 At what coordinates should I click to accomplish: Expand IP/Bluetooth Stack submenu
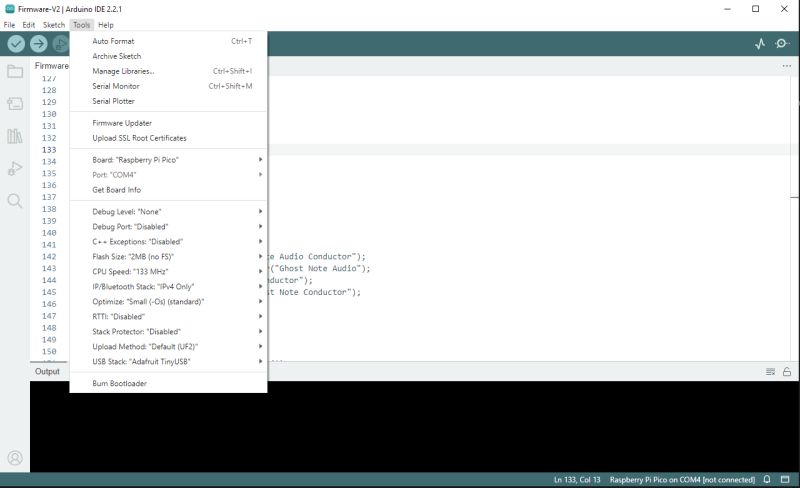tap(168, 286)
